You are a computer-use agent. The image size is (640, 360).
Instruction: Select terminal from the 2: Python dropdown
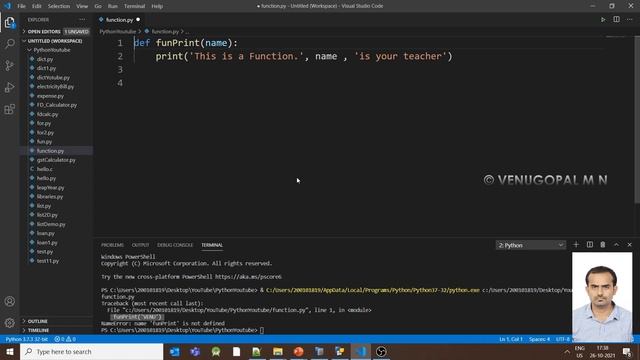[x=531, y=245]
